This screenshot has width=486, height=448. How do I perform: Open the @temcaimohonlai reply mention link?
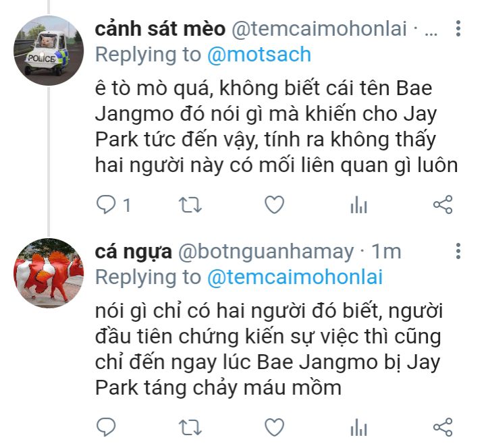click(x=295, y=277)
